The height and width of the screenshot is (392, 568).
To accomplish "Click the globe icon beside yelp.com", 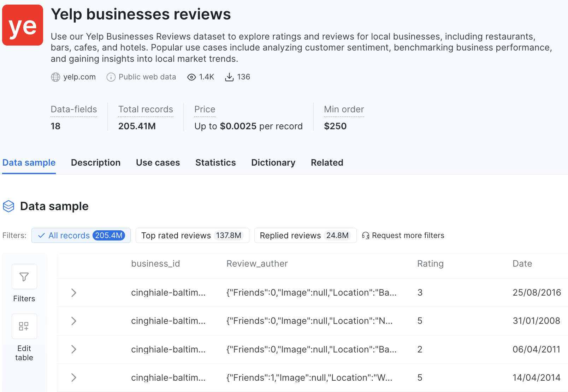I will coord(55,77).
